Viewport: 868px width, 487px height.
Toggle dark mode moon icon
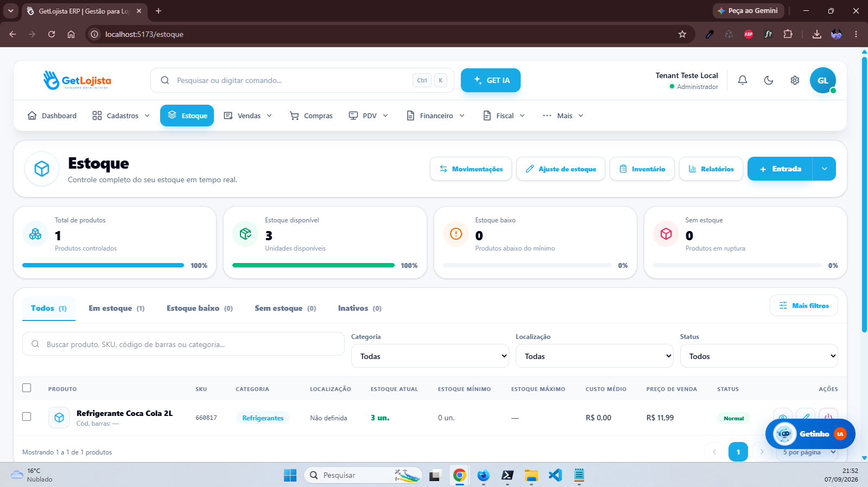point(769,80)
